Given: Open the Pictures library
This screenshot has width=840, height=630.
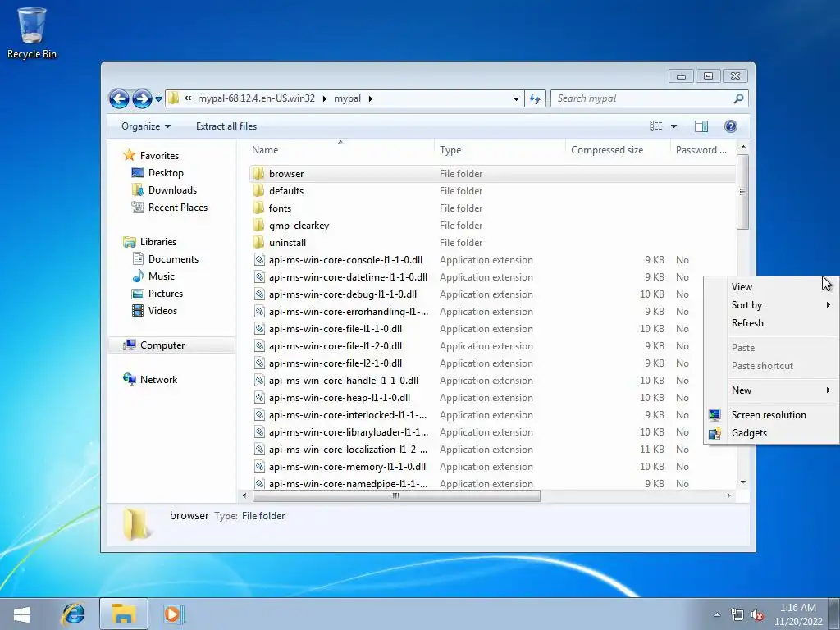Looking at the screenshot, I should point(165,294).
